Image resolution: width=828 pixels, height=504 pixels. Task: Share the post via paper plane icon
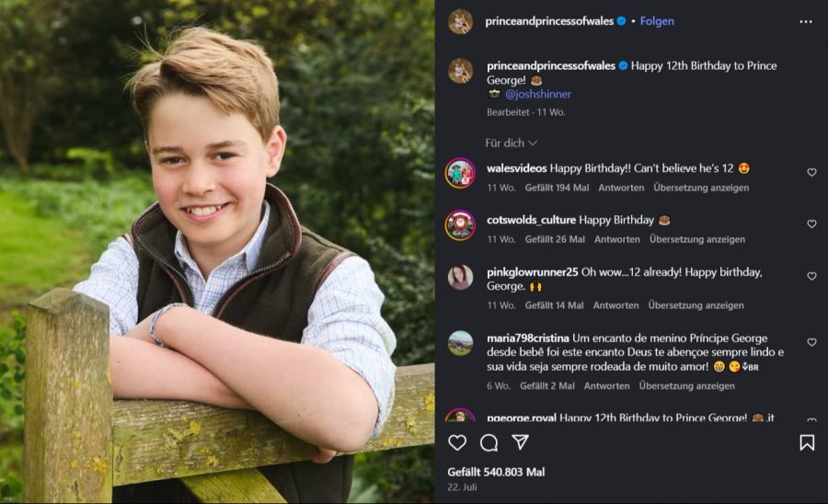520,442
